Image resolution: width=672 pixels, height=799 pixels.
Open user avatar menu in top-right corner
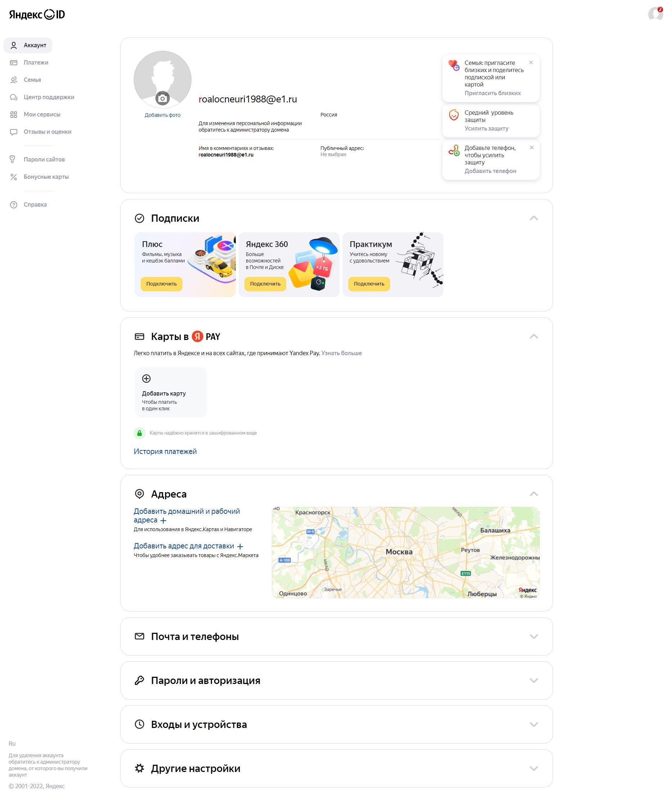pos(655,14)
